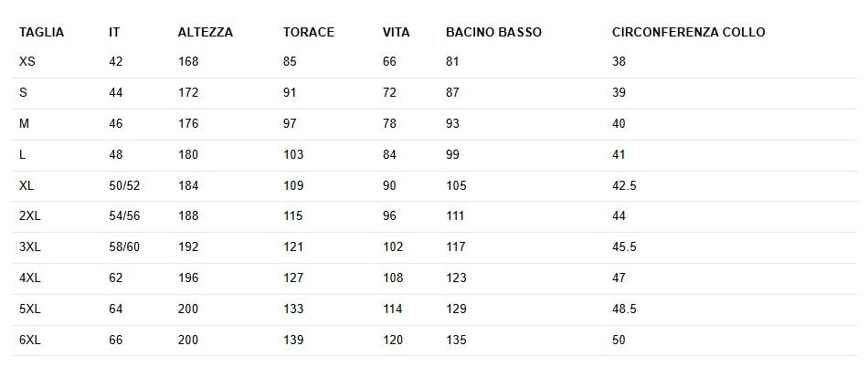Select the XS size row label
The height and width of the screenshot is (377, 868).
27,62
